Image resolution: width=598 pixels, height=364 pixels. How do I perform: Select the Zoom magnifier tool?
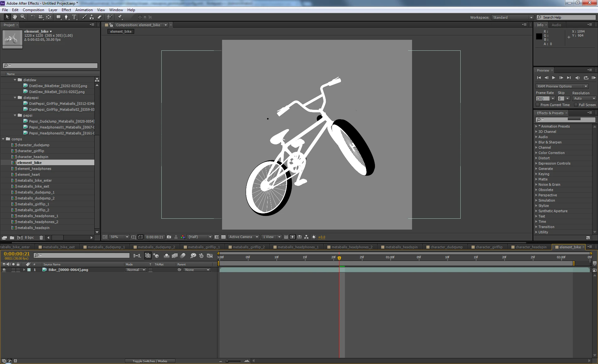[x=23, y=17]
